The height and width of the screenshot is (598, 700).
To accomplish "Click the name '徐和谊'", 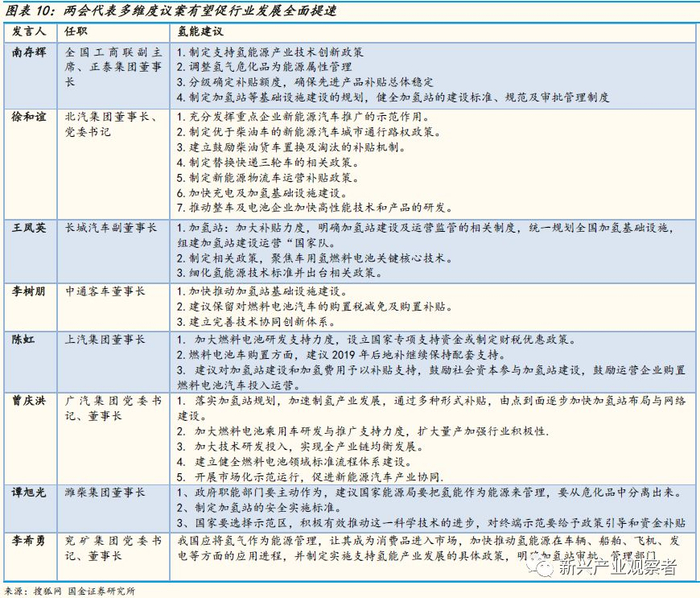I will click(29, 117).
